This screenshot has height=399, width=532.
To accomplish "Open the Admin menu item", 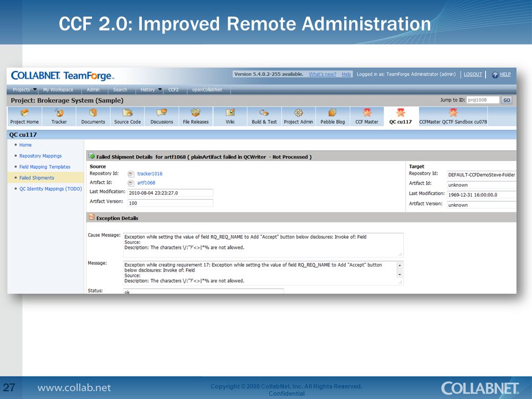I will (93, 90).
